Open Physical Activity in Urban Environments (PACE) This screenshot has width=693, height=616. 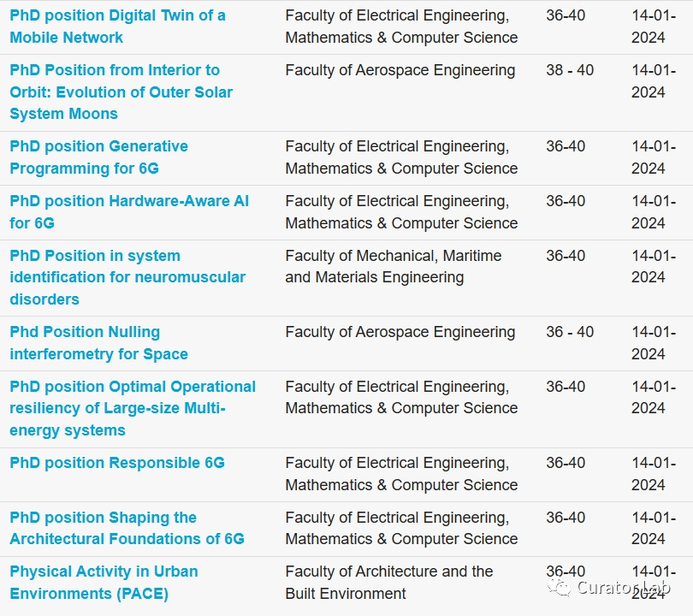104,583
